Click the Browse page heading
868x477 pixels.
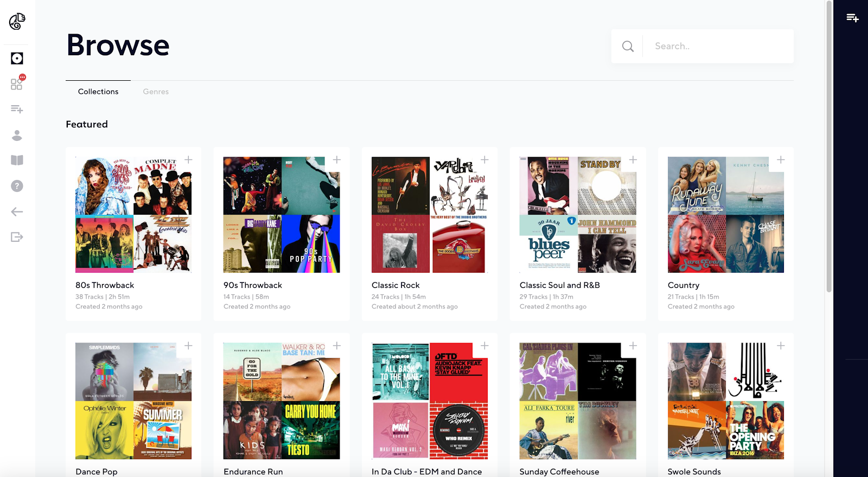118,45
